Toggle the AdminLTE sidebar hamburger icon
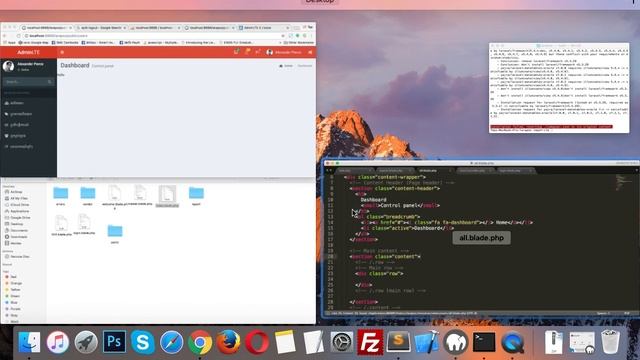The width and height of the screenshot is (640, 360). [x=62, y=52]
